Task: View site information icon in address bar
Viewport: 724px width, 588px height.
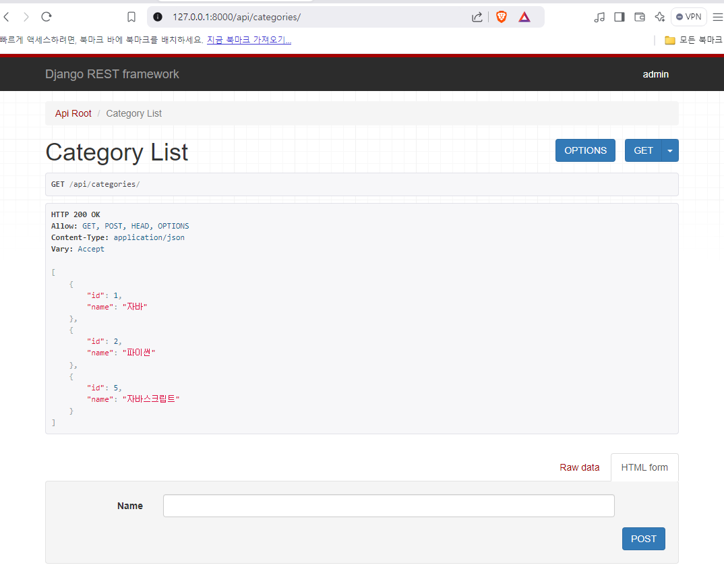Action: [x=158, y=17]
